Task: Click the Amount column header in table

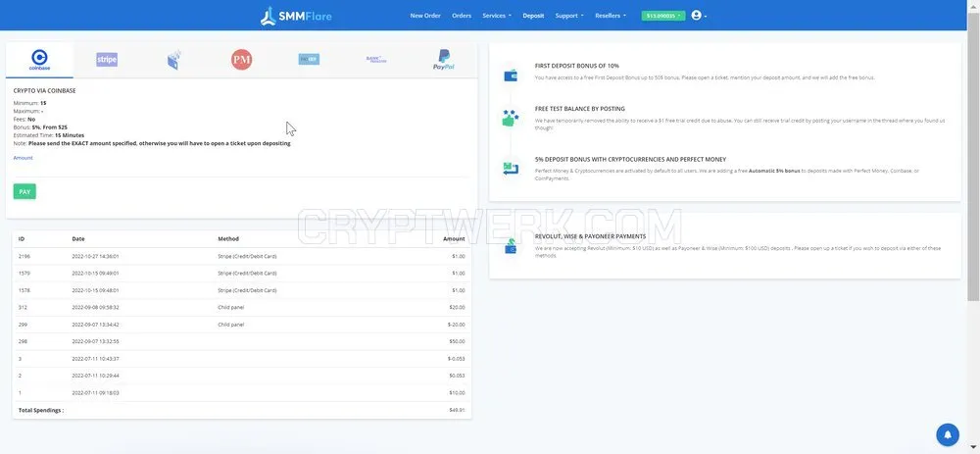Action: tap(454, 239)
